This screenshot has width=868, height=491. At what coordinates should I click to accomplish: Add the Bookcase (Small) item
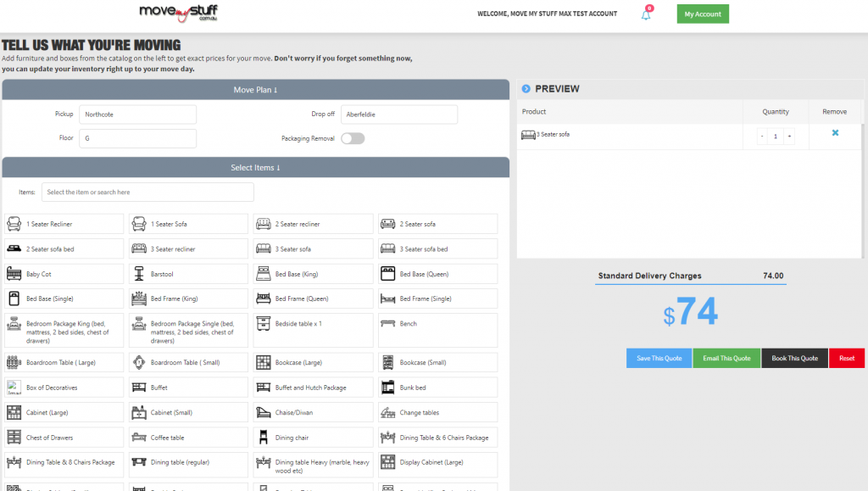[x=438, y=363]
